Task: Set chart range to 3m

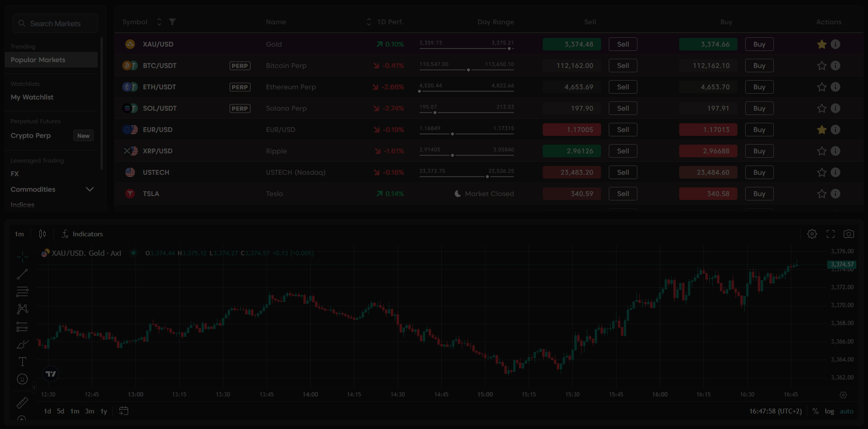Action: 90,411
